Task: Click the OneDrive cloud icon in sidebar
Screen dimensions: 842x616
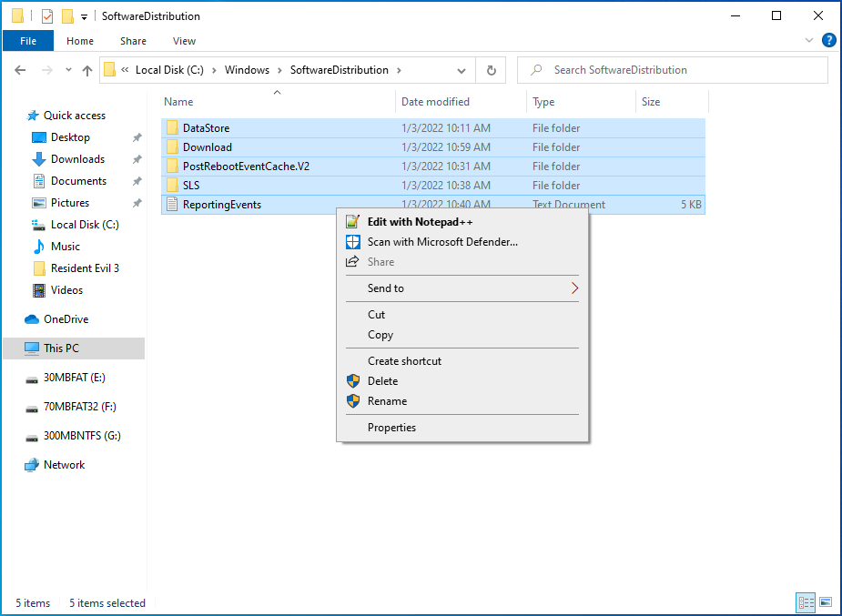Action: click(x=32, y=319)
